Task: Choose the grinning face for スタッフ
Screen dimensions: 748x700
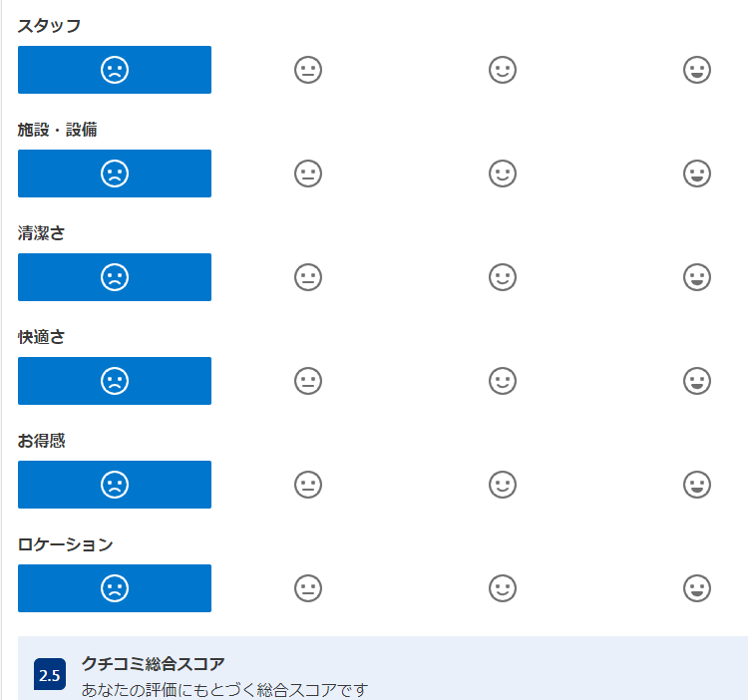Action: point(697,70)
